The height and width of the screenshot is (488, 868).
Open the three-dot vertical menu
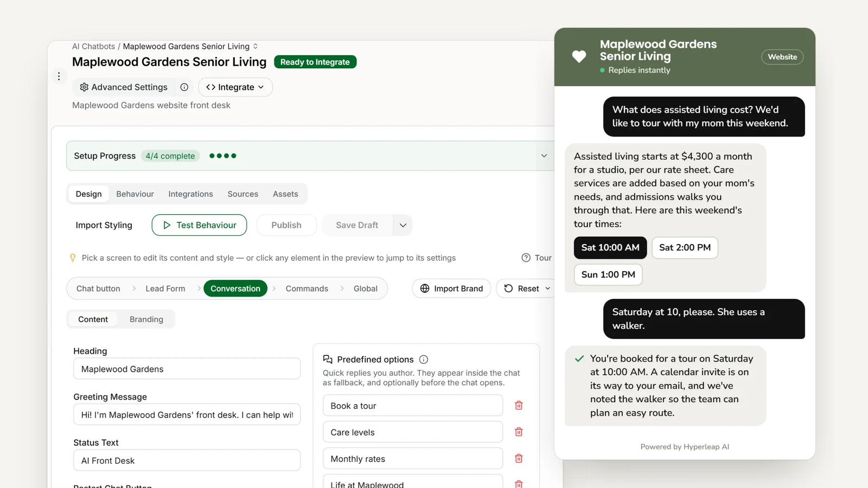tap(59, 76)
